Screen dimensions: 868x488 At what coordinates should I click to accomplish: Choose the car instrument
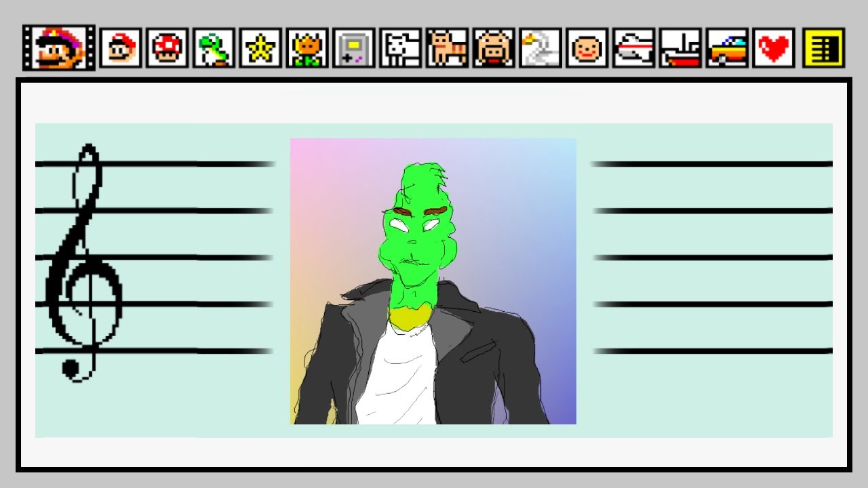point(728,48)
